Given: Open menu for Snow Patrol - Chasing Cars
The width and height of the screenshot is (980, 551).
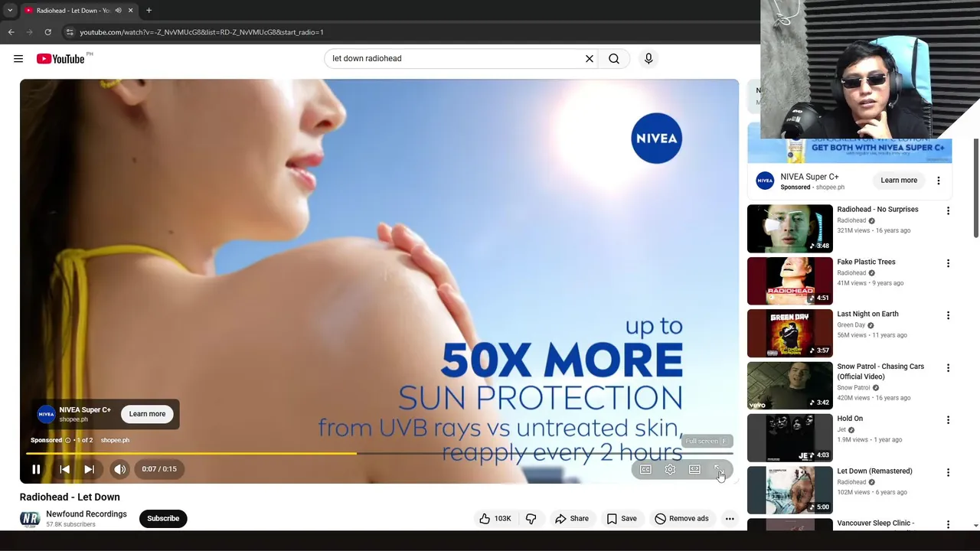Looking at the screenshot, I should tap(948, 368).
